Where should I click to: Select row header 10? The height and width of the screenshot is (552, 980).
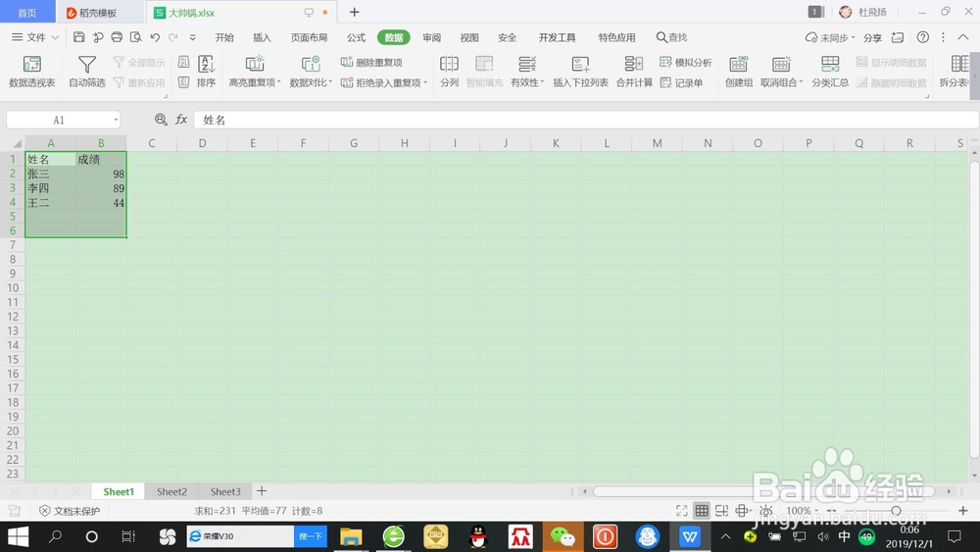(x=13, y=288)
